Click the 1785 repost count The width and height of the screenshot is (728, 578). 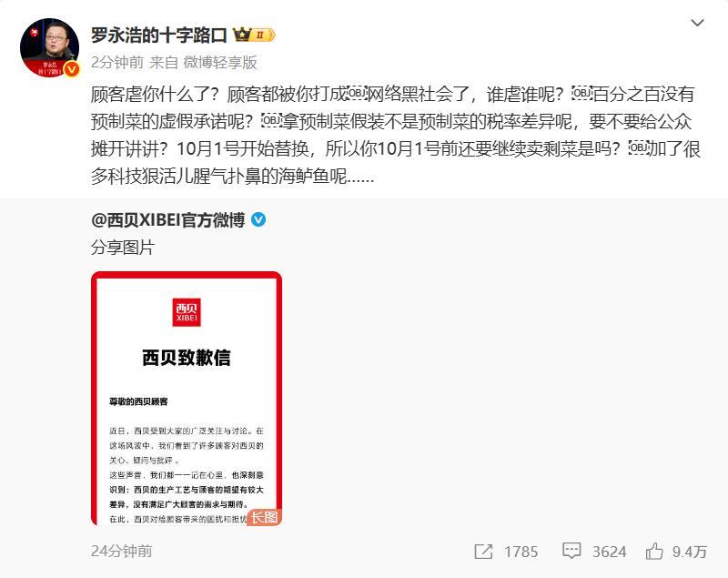(x=521, y=552)
